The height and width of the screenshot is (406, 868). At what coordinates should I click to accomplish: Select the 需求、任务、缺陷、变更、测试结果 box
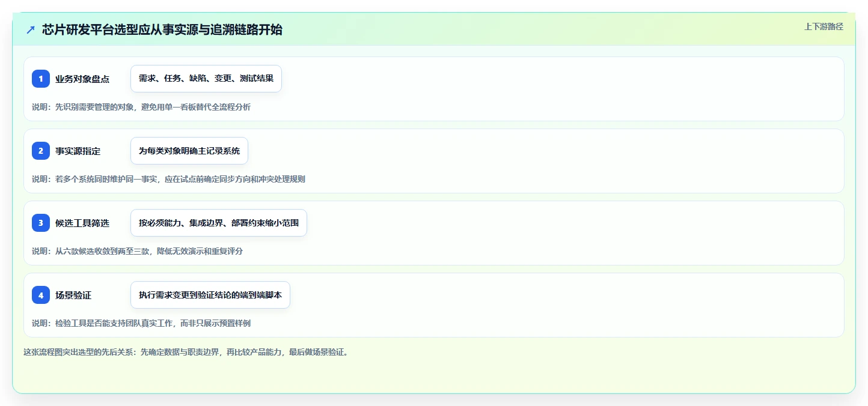click(x=206, y=79)
